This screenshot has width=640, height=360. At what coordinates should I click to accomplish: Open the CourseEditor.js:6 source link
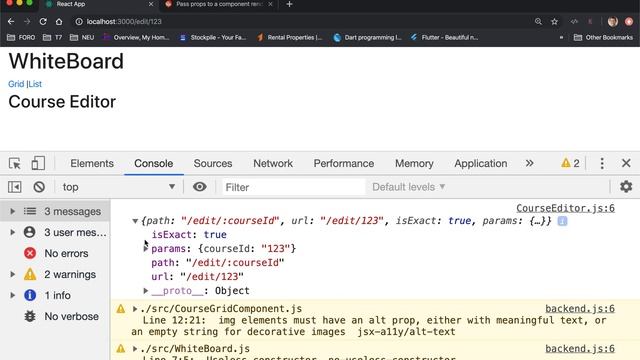coord(565,208)
